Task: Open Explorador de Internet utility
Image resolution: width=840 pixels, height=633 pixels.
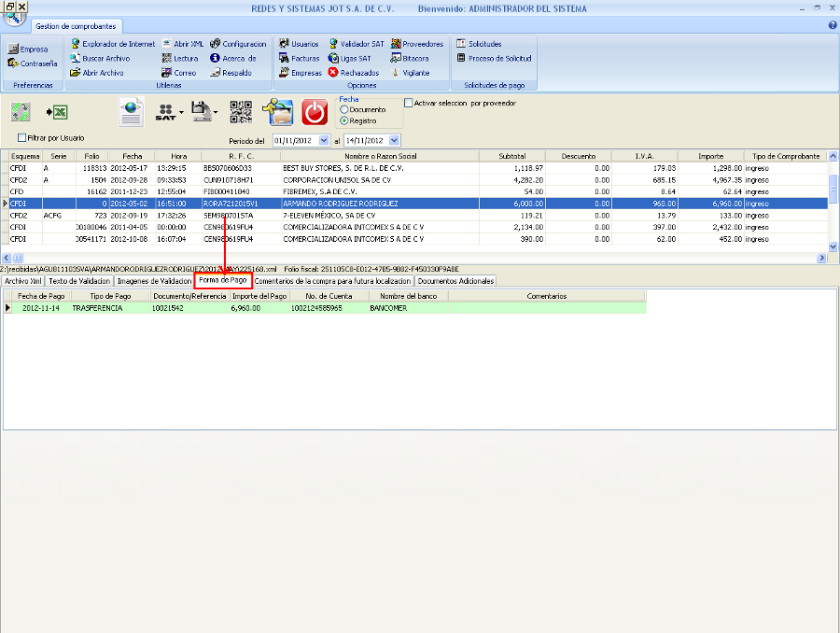Action: click(112, 44)
